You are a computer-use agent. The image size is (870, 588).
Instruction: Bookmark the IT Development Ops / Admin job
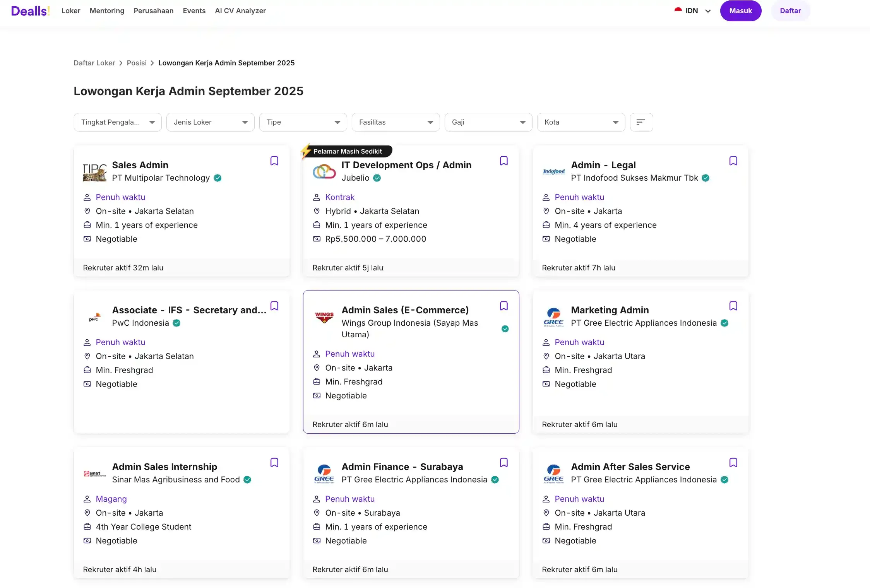[x=504, y=161]
